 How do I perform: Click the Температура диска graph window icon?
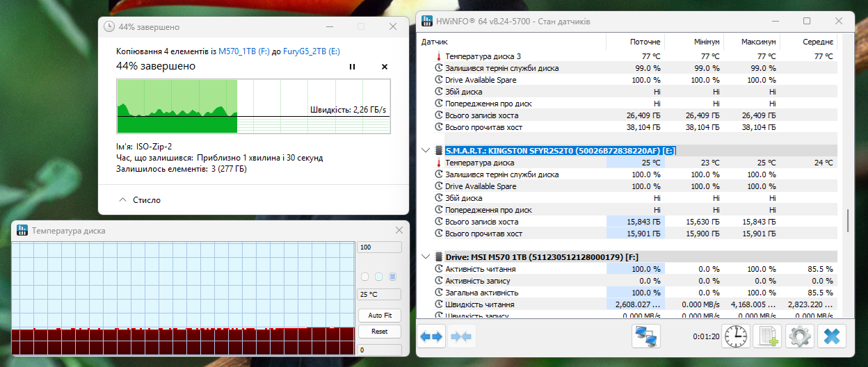(x=22, y=230)
